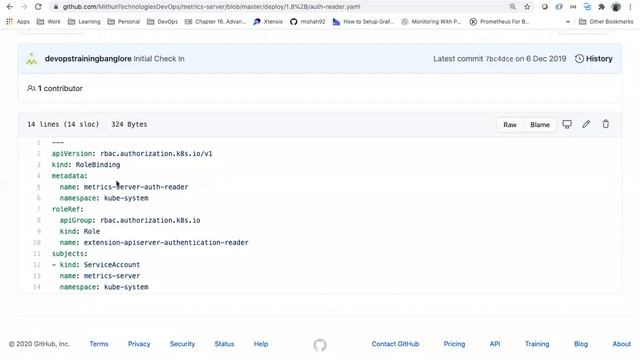Viewport: 640px width, 360px height.
Task: Reload the GitHub page
Action: tap(38, 7)
